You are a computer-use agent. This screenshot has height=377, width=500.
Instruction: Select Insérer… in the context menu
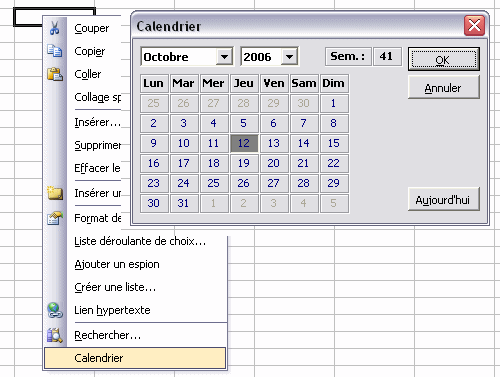tap(97, 122)
